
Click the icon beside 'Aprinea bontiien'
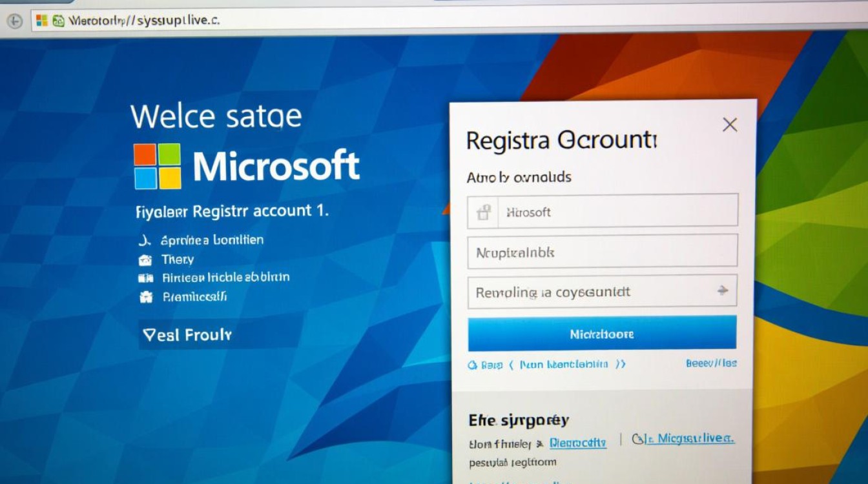(x=145, y=241)
